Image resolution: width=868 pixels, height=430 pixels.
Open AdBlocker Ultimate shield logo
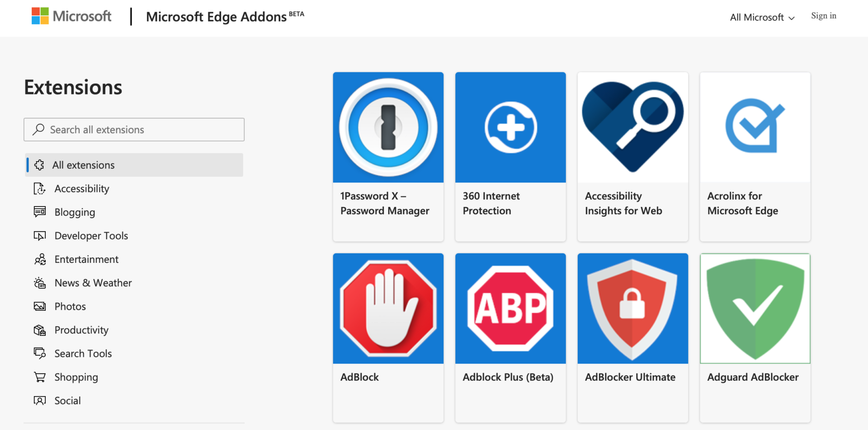pyautogui.click(x=633, y=308)
